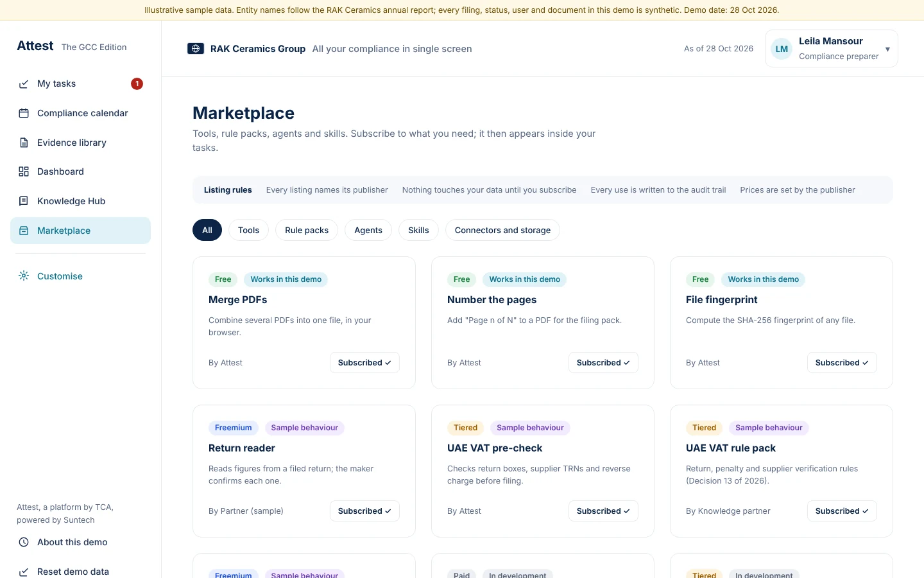The height and width of the screenshot is (578, 924).
Task: Select the Tools filter tab
Action: pyautogui.click(x=248, y=230)
